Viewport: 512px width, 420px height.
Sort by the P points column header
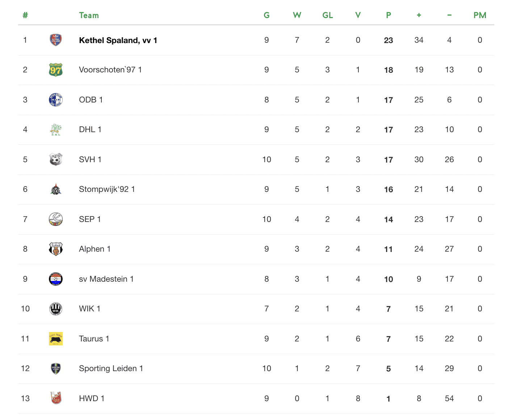389,15
